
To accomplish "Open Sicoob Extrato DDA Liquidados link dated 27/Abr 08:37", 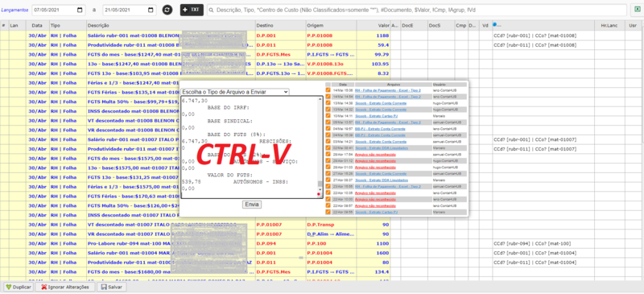I will click(382, 180).
